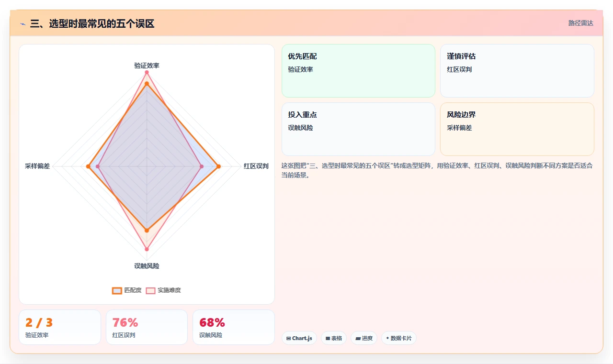The height and width of the screenshot is (364, 613).
Task: Open the 优先匹配 card
Action: tap(358, 71)
